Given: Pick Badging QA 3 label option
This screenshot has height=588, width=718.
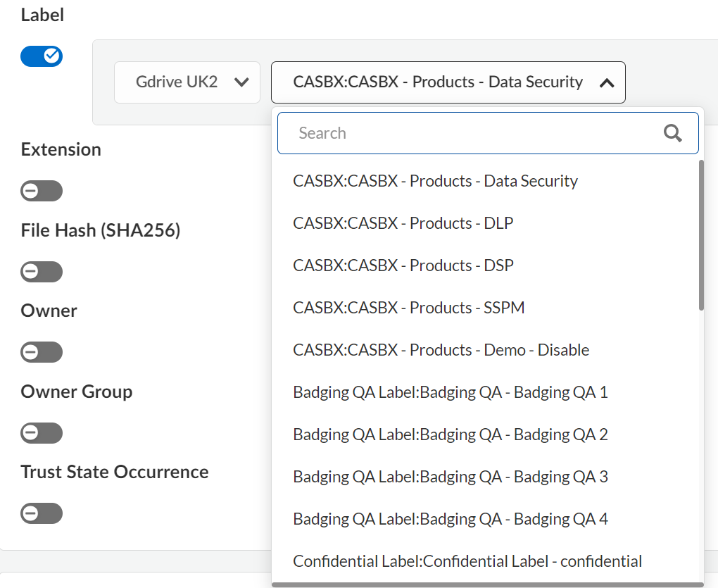Looking at the screenshot, I should [450, 477].
